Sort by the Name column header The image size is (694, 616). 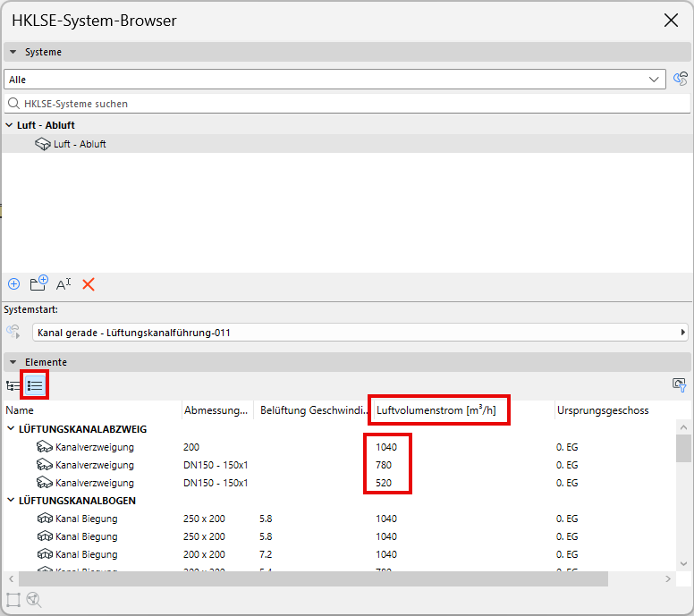tap(92, 410)
